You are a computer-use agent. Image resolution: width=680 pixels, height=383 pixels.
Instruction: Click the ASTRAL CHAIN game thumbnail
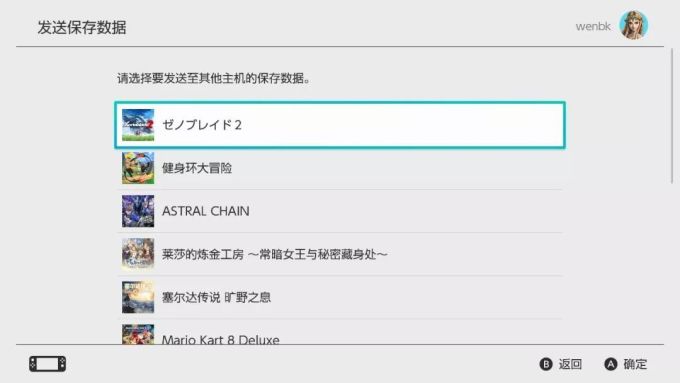(x=138, y=211)
